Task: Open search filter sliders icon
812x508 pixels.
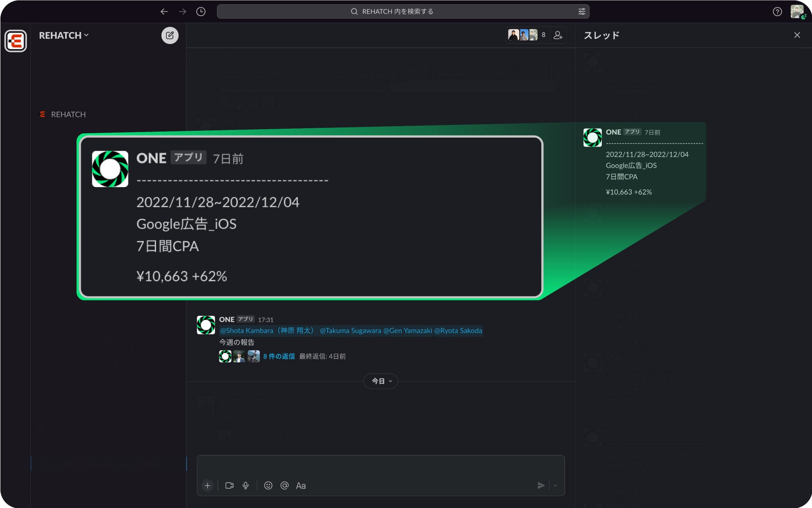Action: 582,11
